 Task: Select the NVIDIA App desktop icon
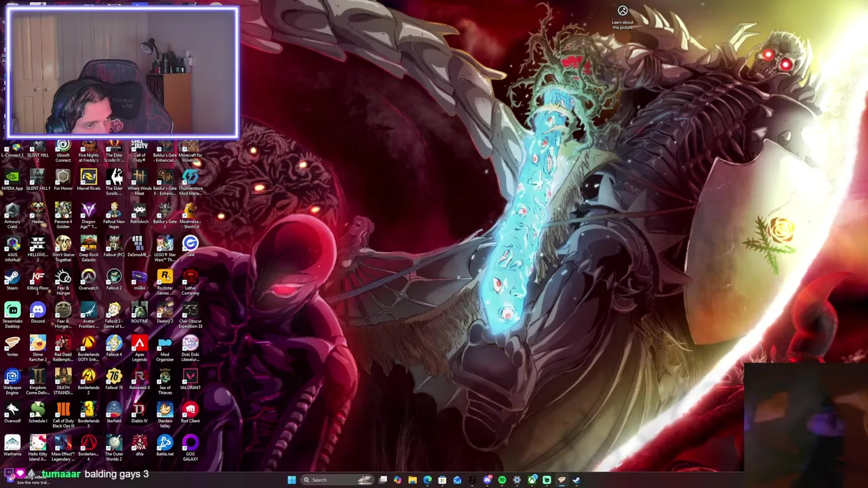(12, 180)
